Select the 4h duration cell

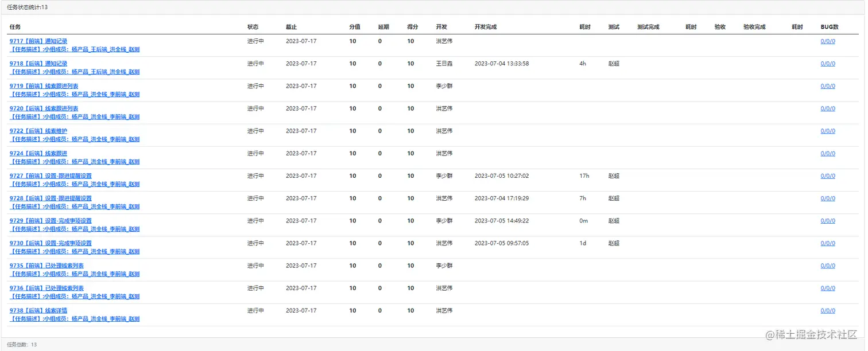[x=583, y=64]
